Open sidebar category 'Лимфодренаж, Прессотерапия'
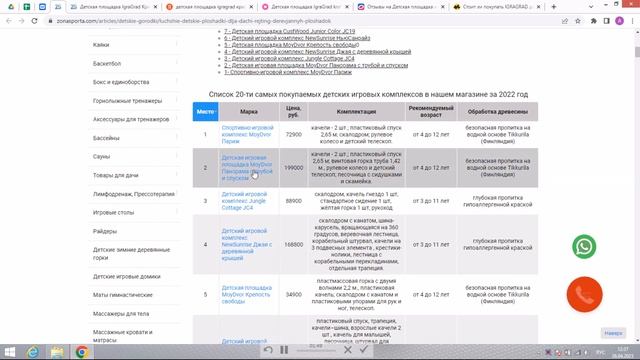The image size is (640, 360). point(133,194)
